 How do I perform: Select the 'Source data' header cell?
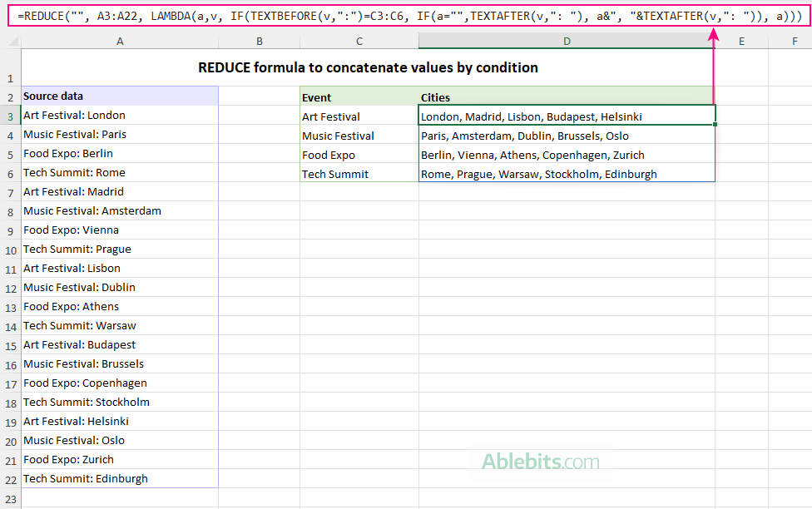tap(120, 96)
